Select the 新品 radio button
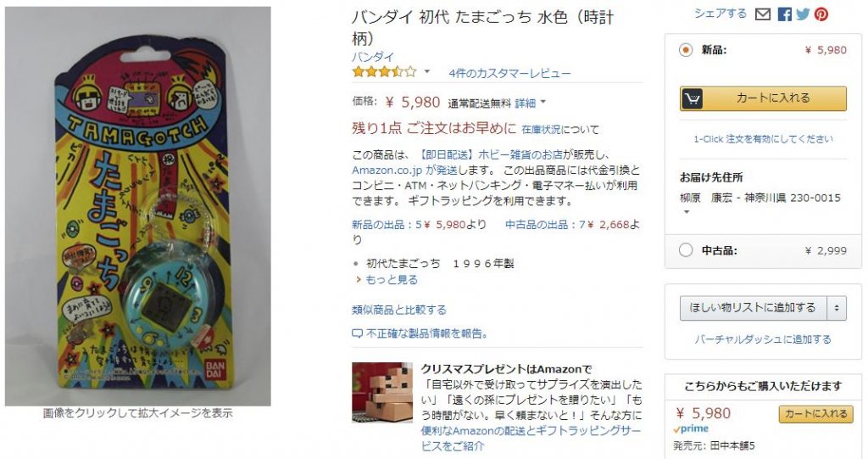 (x=685, y=50)
